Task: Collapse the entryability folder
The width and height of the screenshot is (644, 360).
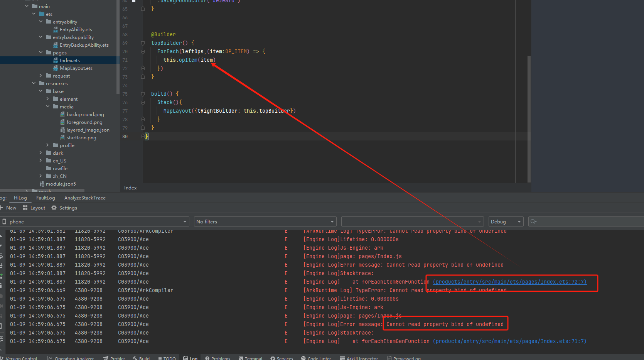Action: pyautogui.click(x=40, y=22)
